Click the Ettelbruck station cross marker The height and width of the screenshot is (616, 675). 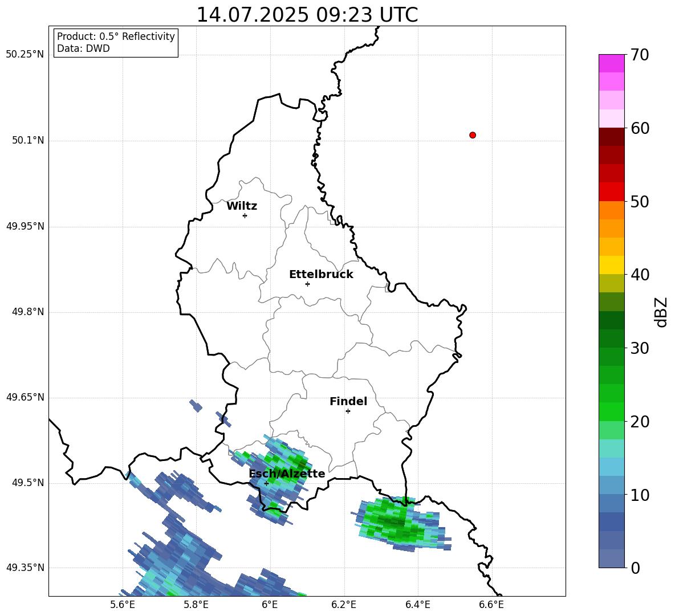click(x=307, y=284)
